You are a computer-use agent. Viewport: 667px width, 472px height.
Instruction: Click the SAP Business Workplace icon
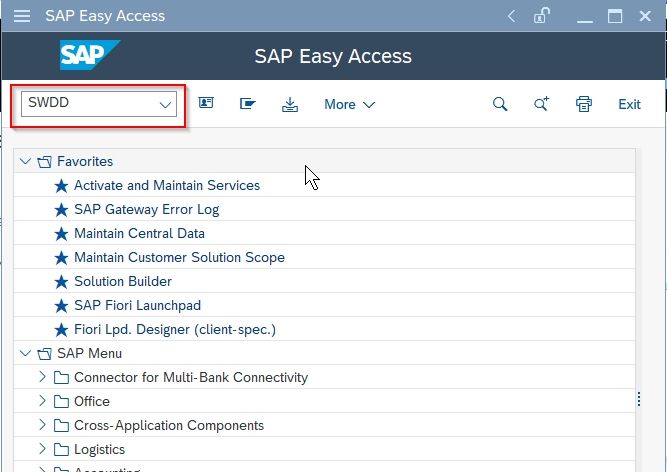(x=248, y=104)
